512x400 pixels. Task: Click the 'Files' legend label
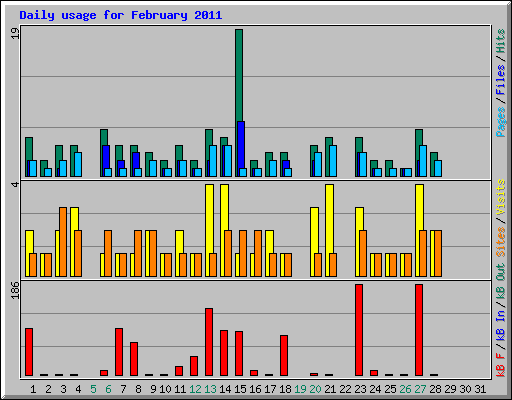pos(501,80)
